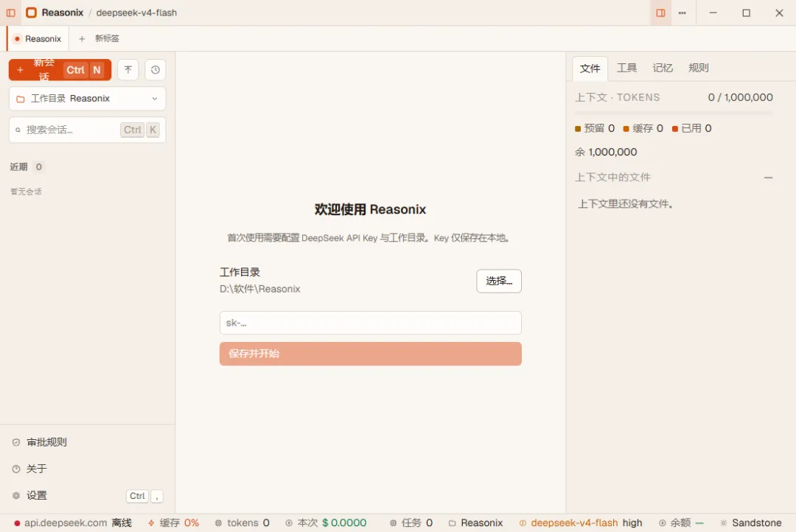
Task: Click the high reasoning level label
Action: point(632,523)
